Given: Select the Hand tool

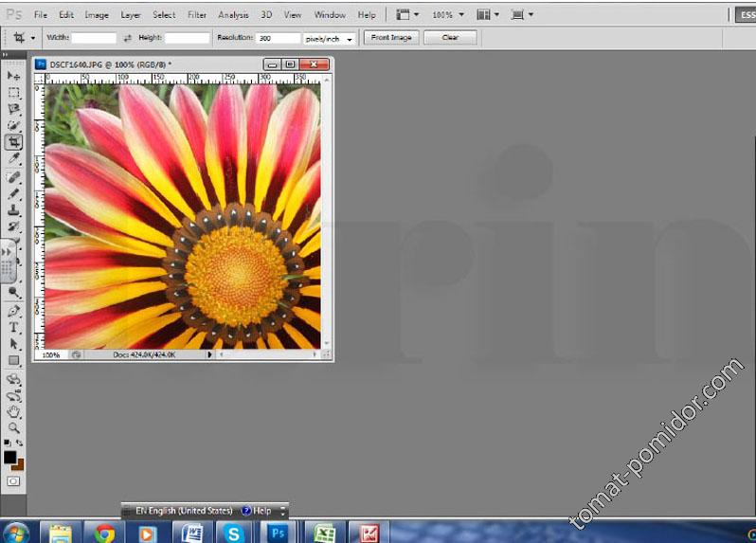Looking at the screenshot, I should [13, 412].
